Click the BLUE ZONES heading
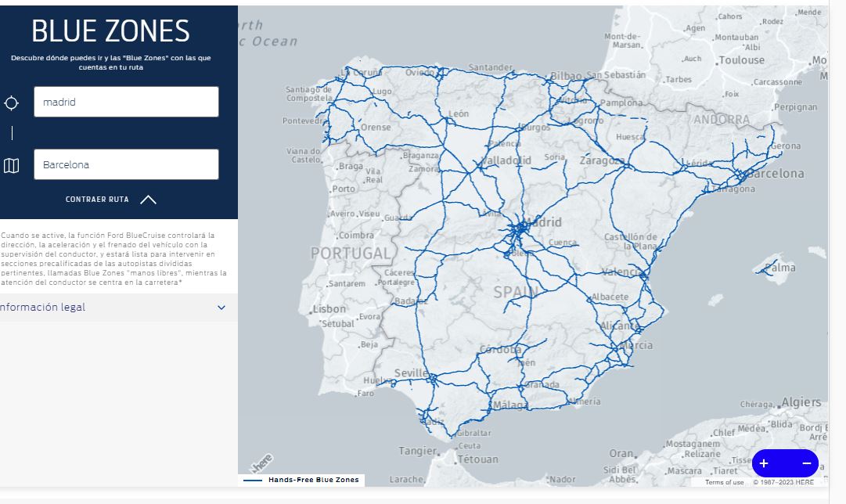Screen dimensions: 846x504 (x=110, y=31)
